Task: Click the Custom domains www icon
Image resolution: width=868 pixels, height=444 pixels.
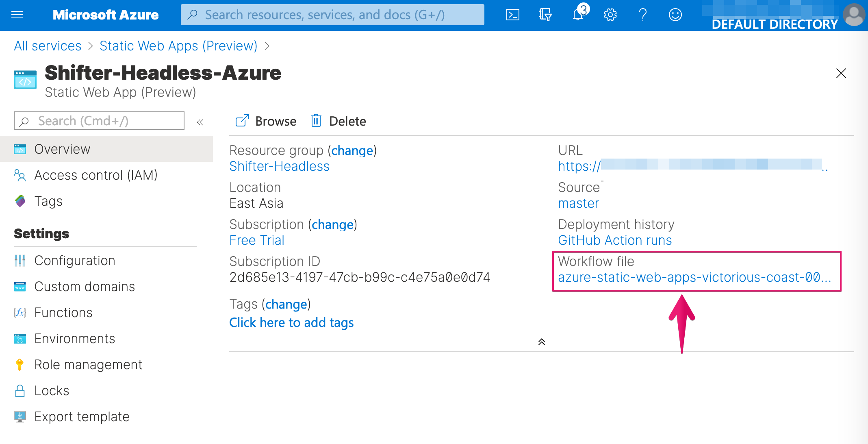Action: 20,287
